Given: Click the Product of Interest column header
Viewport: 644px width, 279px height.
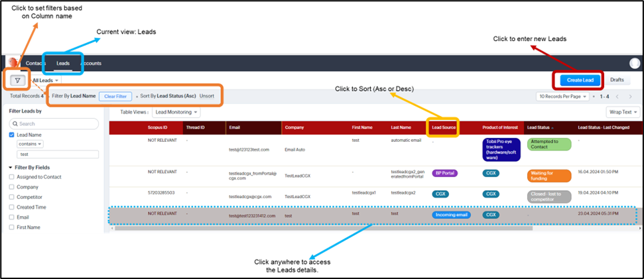Looking at the screenshot, I should (501, 128).
